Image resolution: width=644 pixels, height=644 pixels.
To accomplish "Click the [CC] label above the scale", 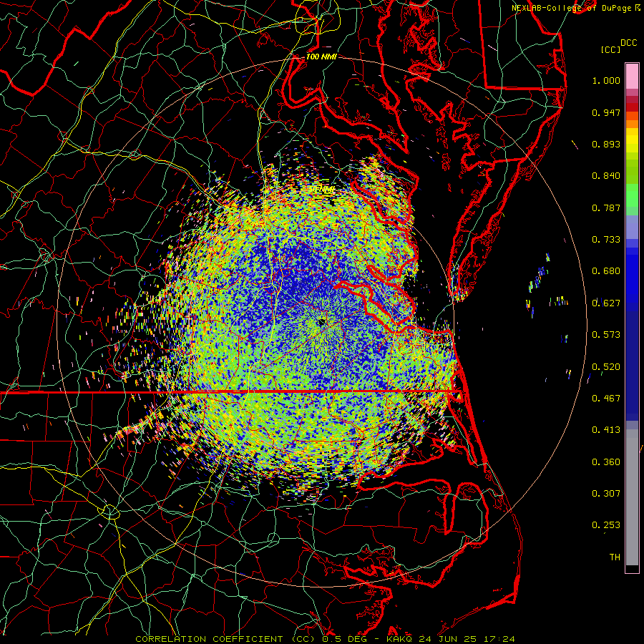I will 610,49.
